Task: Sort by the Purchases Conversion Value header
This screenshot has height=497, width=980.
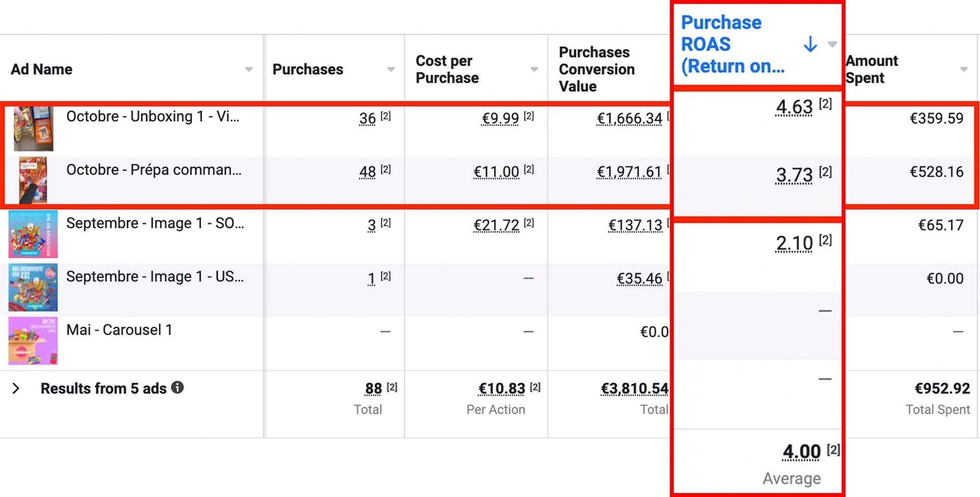Action: [x=597, y=69]
